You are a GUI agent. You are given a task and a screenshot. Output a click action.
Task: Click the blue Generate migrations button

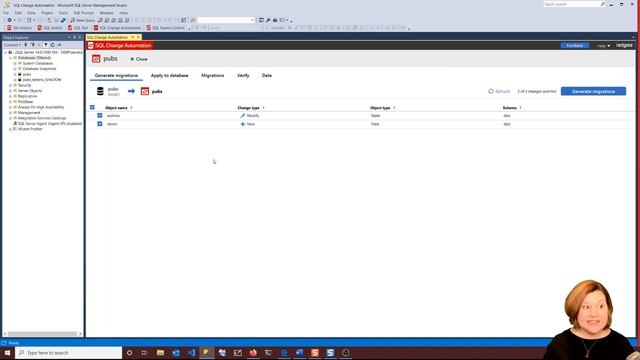pyautogui.click(x=593, y=91)
